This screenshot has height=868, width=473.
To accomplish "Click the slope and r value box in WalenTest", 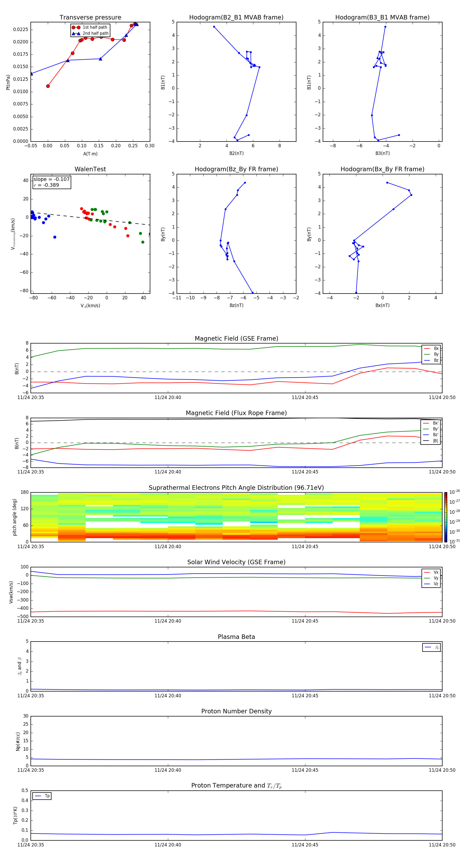I will [52, 182].
